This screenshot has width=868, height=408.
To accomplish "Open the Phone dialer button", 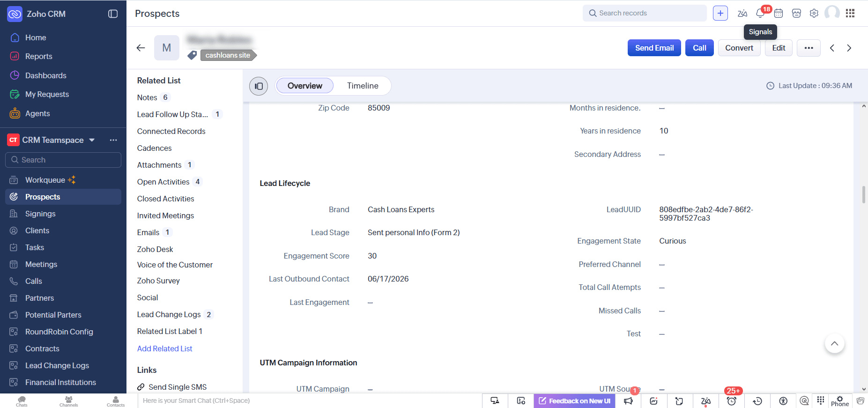I will pos(840,401).
